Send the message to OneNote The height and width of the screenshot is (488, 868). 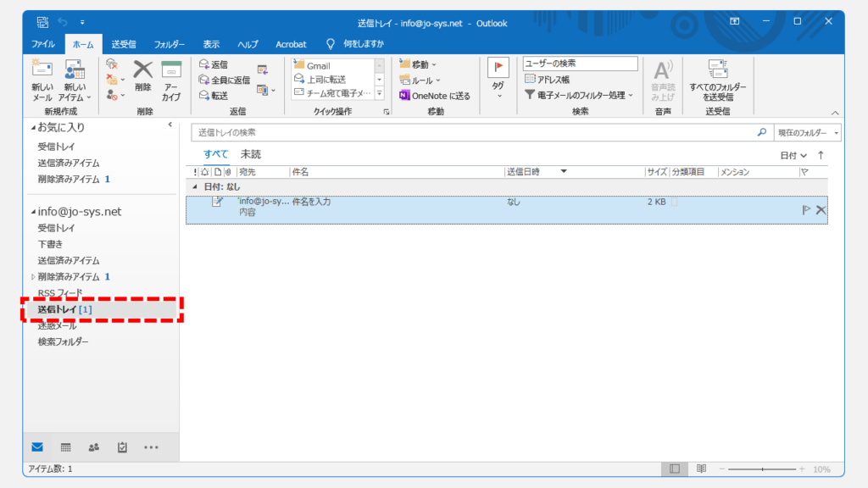click(x=434, y=96)
